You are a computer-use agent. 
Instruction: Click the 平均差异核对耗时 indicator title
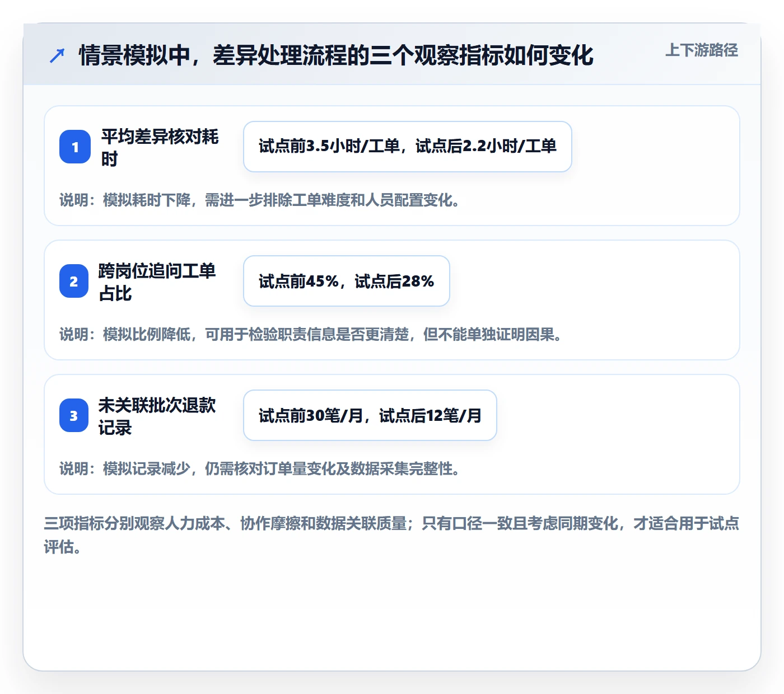160,147
